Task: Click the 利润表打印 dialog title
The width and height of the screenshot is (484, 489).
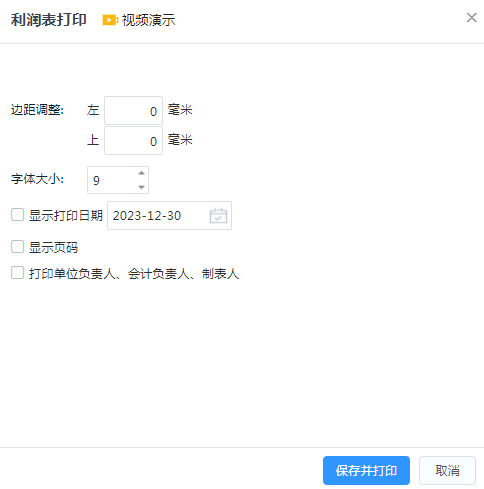Action: (x=49, y=20)
